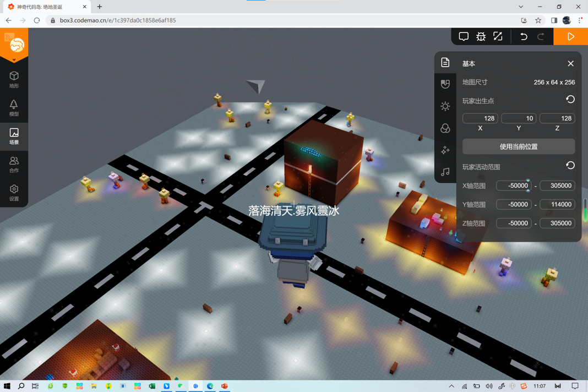Edit Y轴范围 minimum value -50000

514,204
